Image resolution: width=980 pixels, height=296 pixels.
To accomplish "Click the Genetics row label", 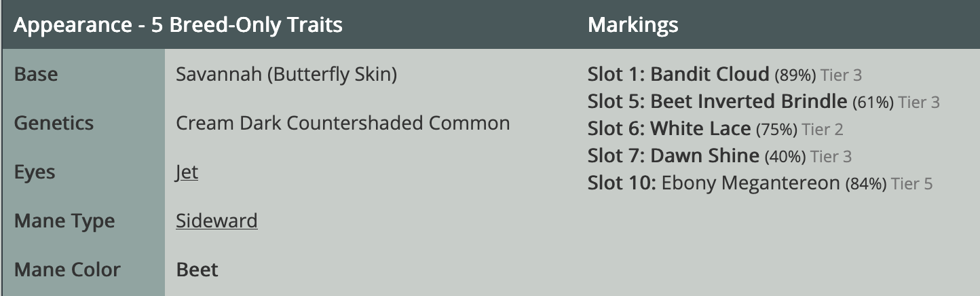I will tap(54, 124).
